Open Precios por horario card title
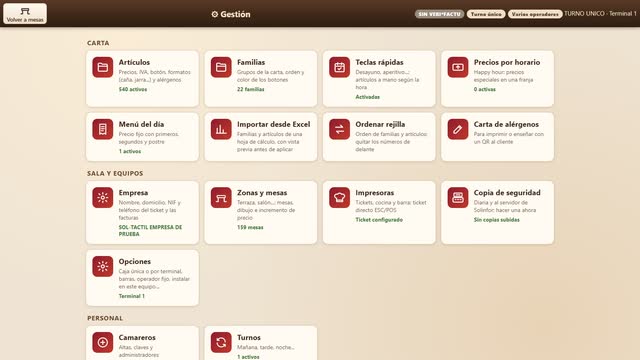 click(x=507, y=62)
